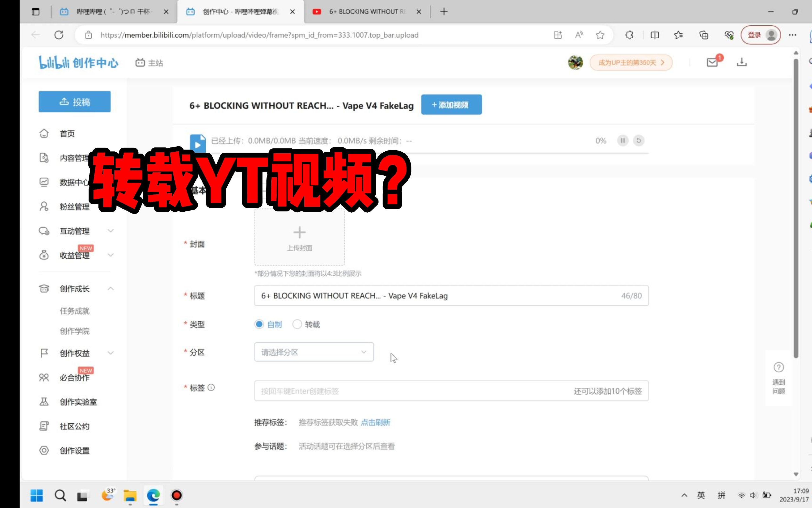Click the retry upload circular arrow icon
The image size is (812, 508).
click(x=639, y=140)
